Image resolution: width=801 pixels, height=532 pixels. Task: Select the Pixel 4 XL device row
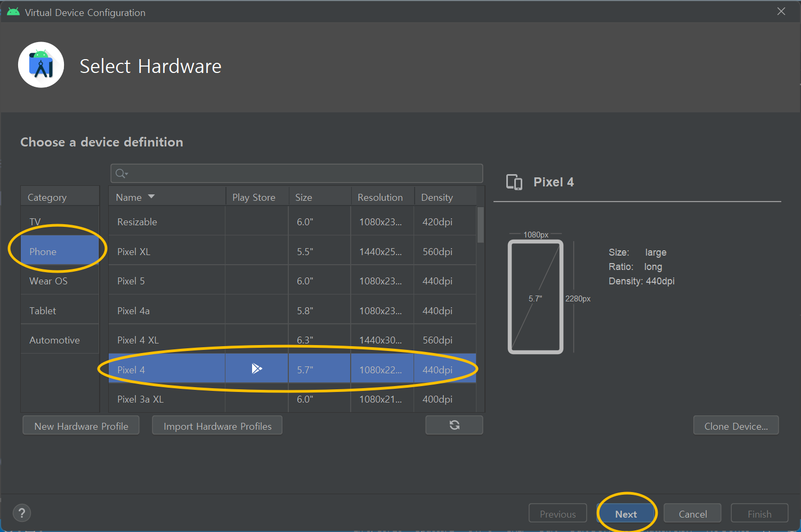292,340
